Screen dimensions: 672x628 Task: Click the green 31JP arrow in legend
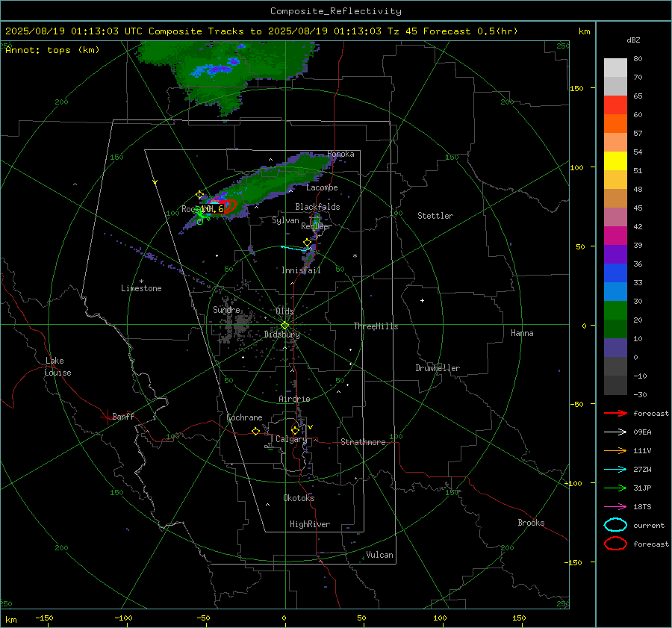pos(615,488)
